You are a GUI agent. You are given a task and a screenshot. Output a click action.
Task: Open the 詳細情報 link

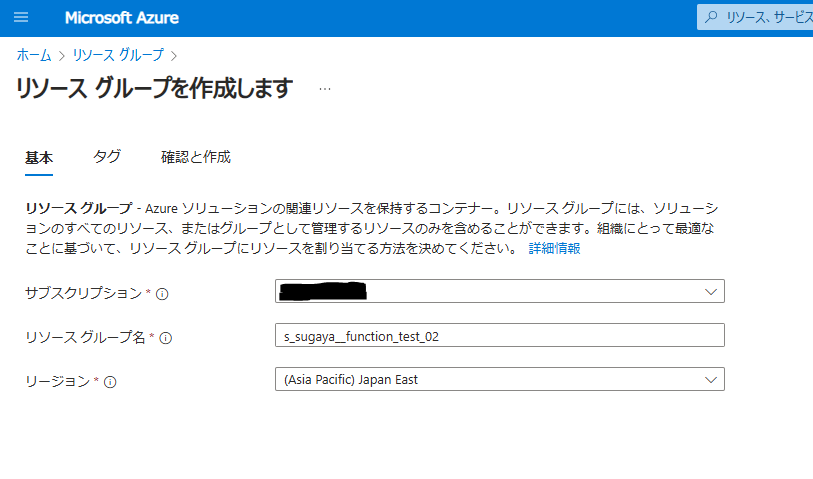click(x=554, y=248)
